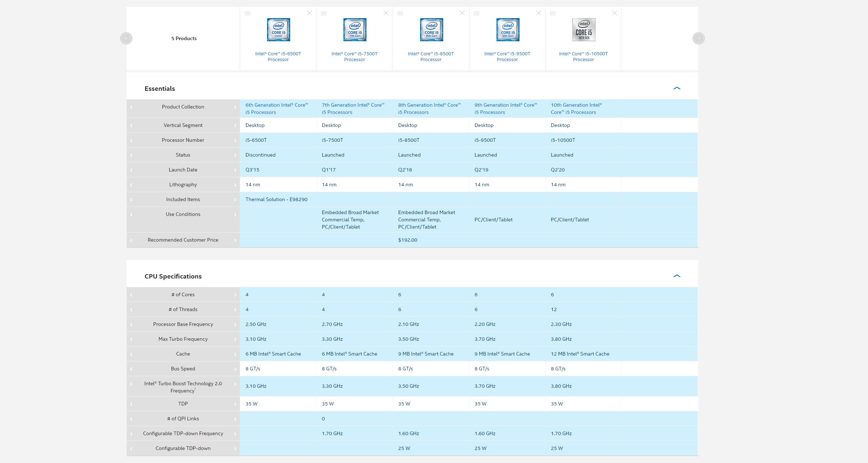Click right chevron on Processor Number row
868x463 pixels.
click(235, 140)
